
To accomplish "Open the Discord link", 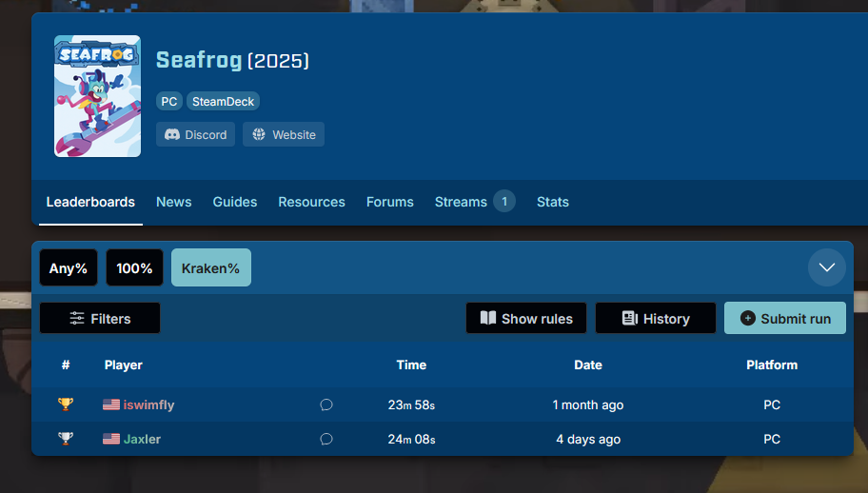I will tap(195, 134).
